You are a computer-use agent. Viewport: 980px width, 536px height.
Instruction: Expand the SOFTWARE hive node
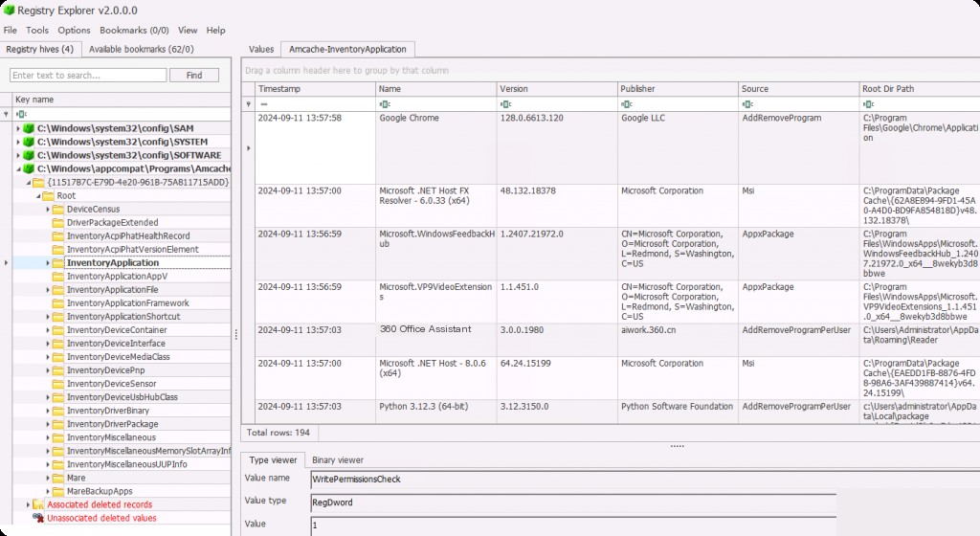pos(18,155)
